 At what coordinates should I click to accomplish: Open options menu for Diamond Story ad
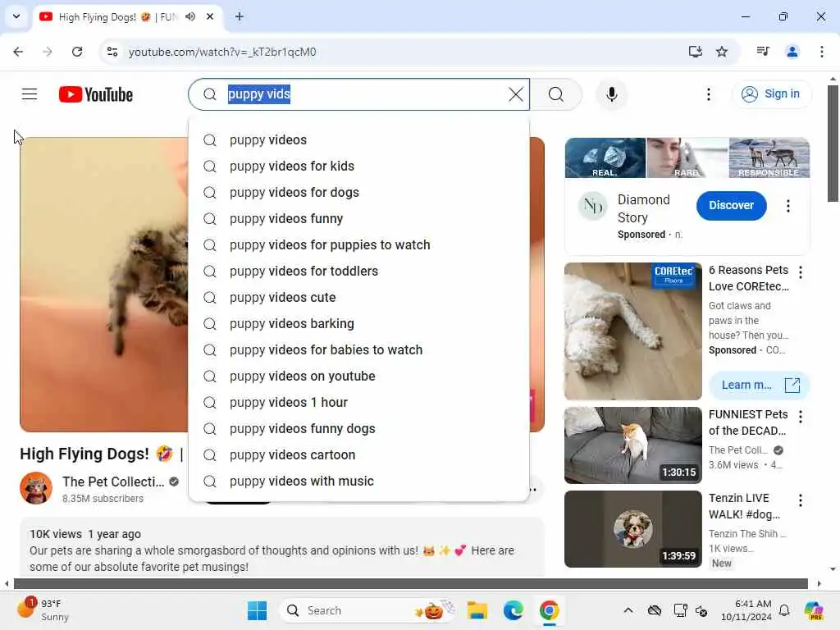(787, 206)
